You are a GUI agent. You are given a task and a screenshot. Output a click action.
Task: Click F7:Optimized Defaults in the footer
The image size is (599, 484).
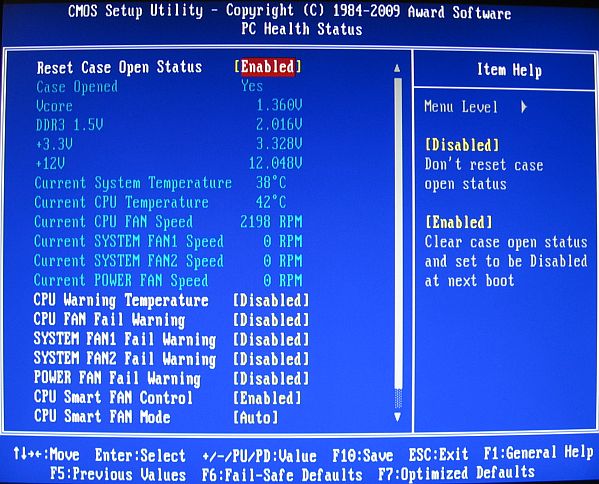456,474
